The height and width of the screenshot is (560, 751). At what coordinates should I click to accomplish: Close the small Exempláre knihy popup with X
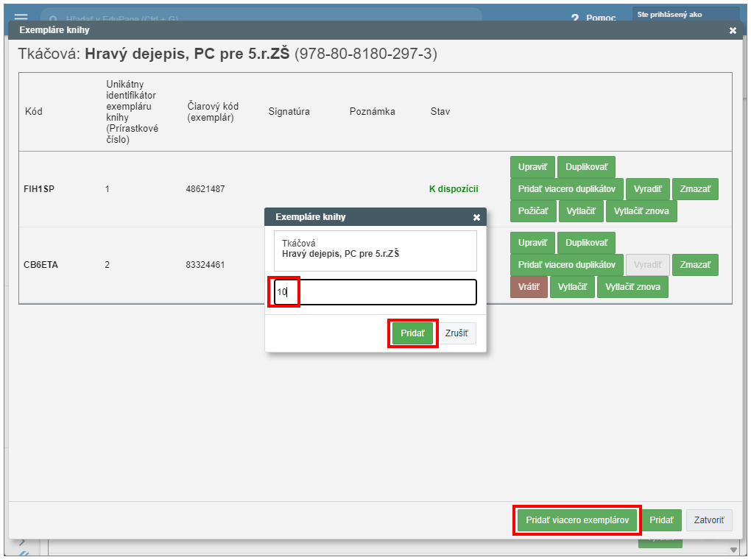click(x=476, y=218)
